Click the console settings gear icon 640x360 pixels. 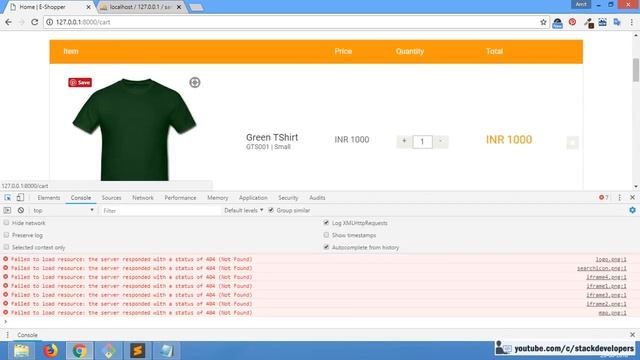click(x=632, y=210)
